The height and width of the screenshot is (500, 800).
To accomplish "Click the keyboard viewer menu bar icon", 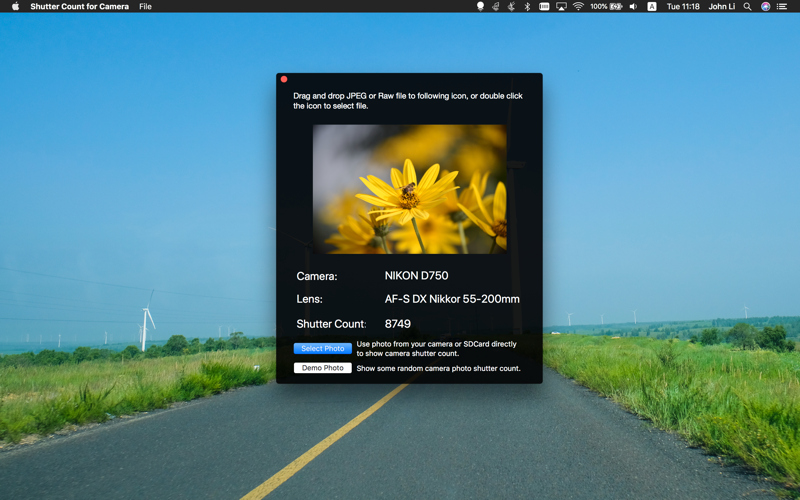I will (544, 7).
